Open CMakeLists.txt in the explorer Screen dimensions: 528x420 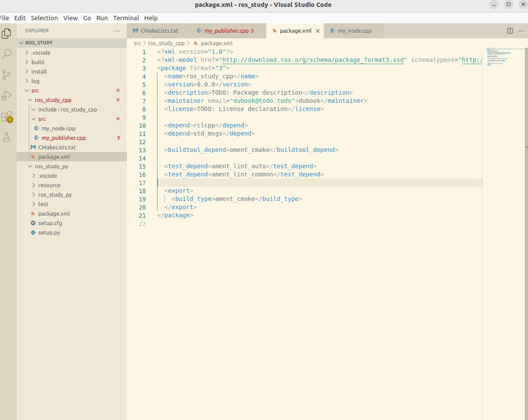coord(72,147)
